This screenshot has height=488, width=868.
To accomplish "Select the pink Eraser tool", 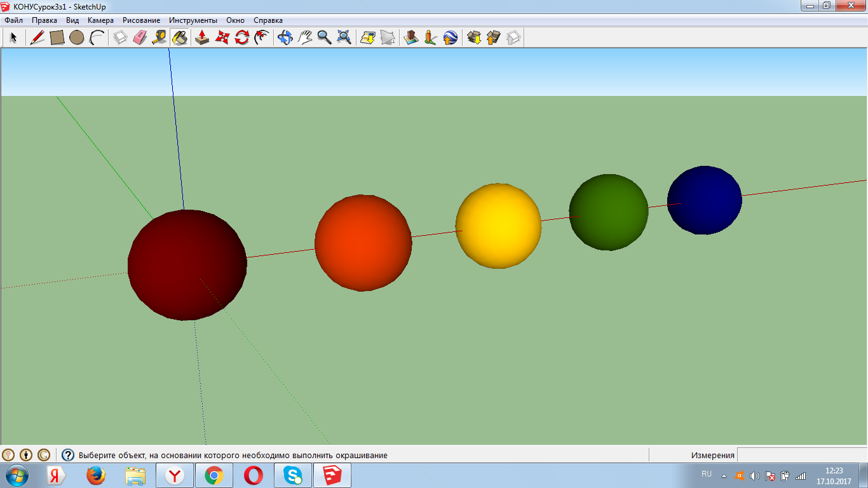I will [x=140, y=37].
